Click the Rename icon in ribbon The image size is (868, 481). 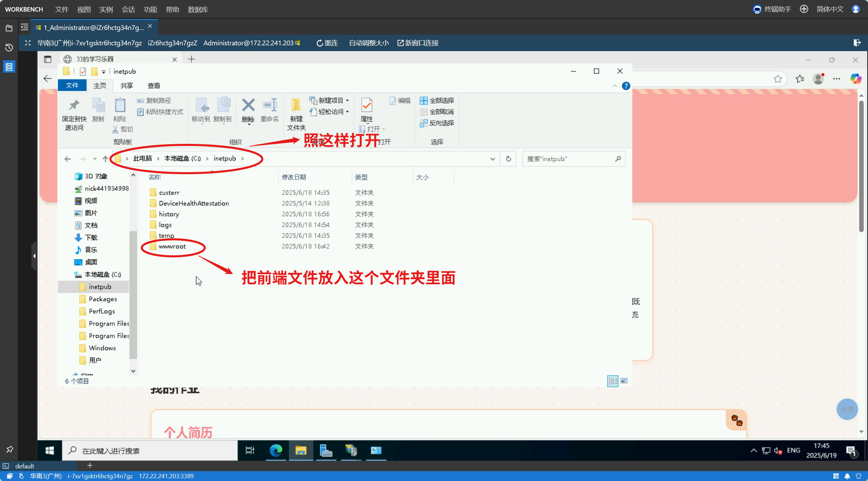(270, 105)
